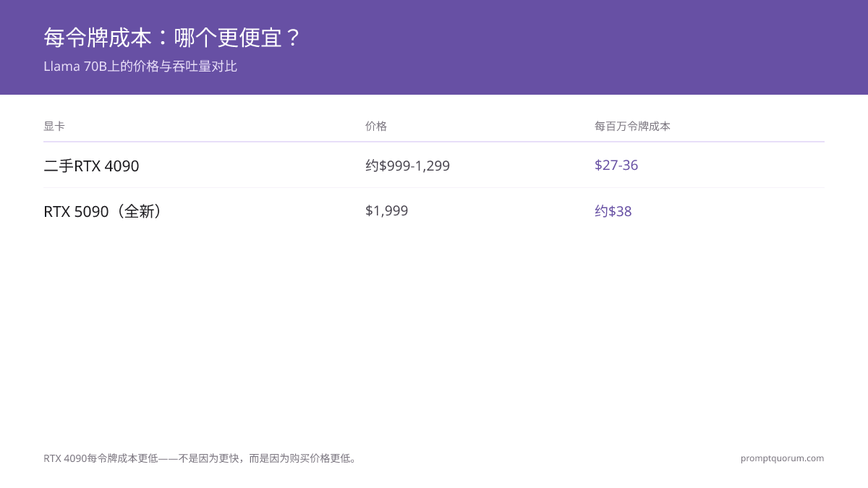This screenshot has width=868, height=488.
Task: Click the cost value 约$38
Action: tap(613, 211)
